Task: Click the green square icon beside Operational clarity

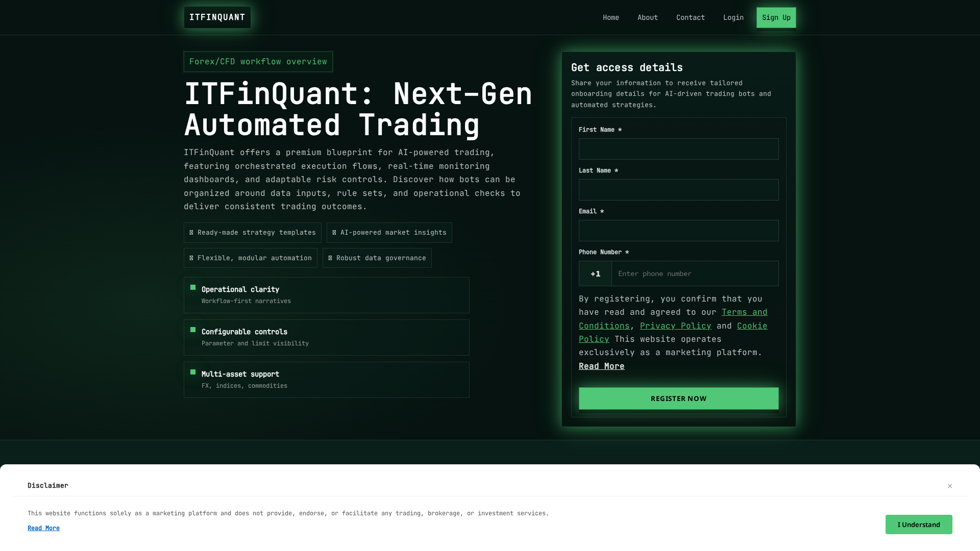Action: click(x=193, y=287)
